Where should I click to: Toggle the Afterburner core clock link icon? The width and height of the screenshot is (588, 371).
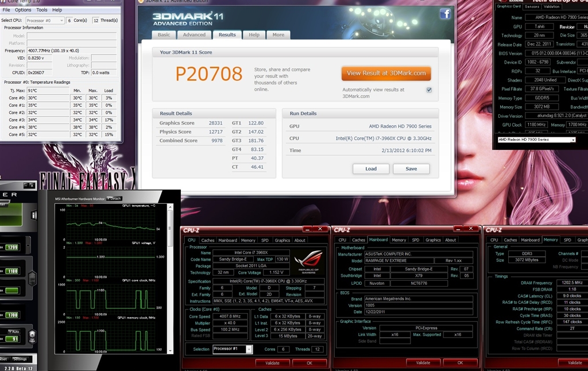32,279
